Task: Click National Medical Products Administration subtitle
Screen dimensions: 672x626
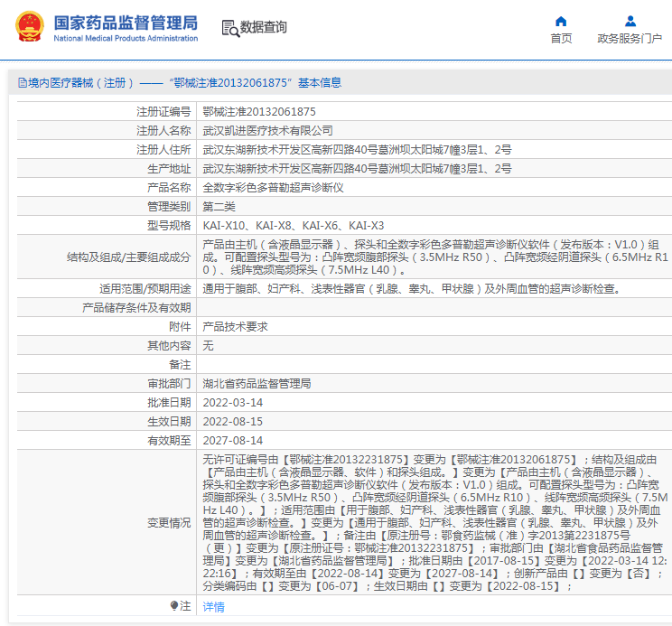Action: pos(126,38)
